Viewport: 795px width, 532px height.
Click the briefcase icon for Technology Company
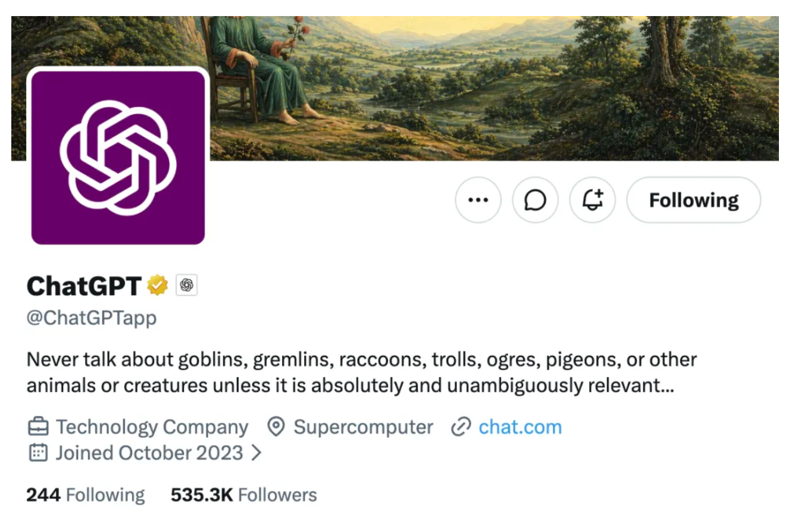tap(37, 427)
